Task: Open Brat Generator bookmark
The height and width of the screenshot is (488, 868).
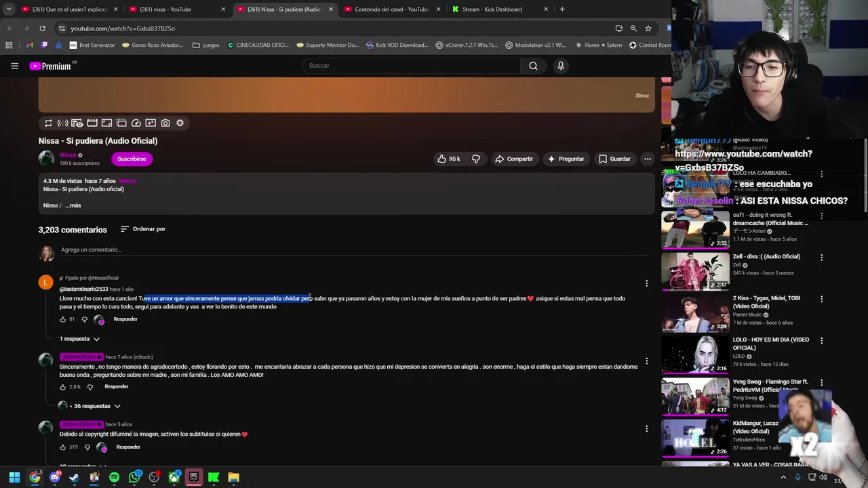Action: click(92, 45)
